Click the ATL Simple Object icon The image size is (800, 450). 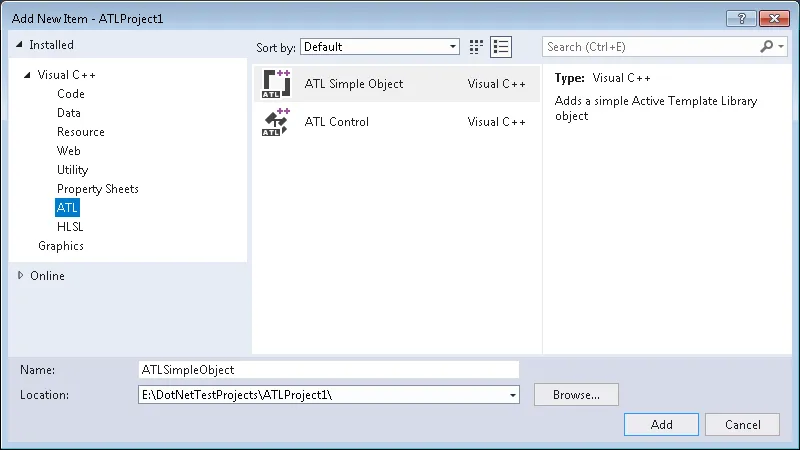point(276,84)
